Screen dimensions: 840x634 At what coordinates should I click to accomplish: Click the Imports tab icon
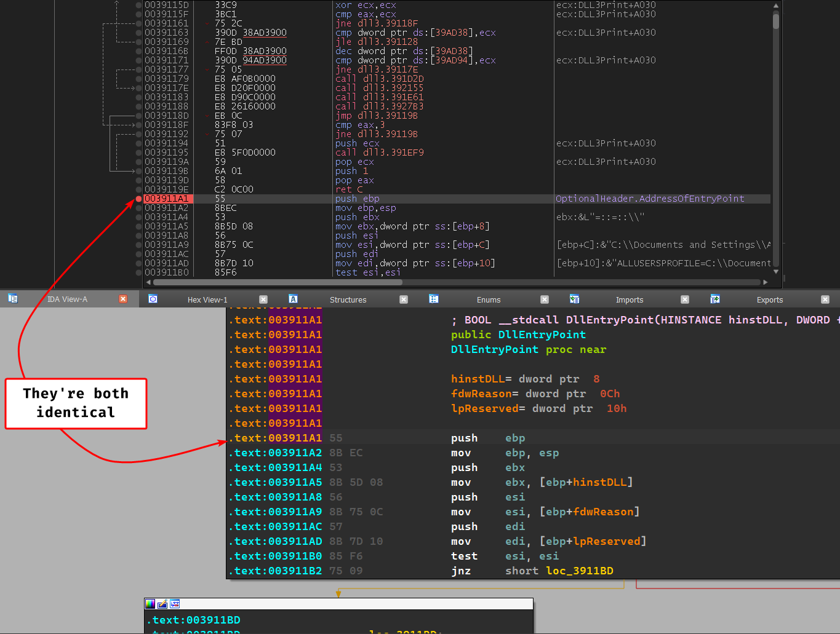point(574,299)
